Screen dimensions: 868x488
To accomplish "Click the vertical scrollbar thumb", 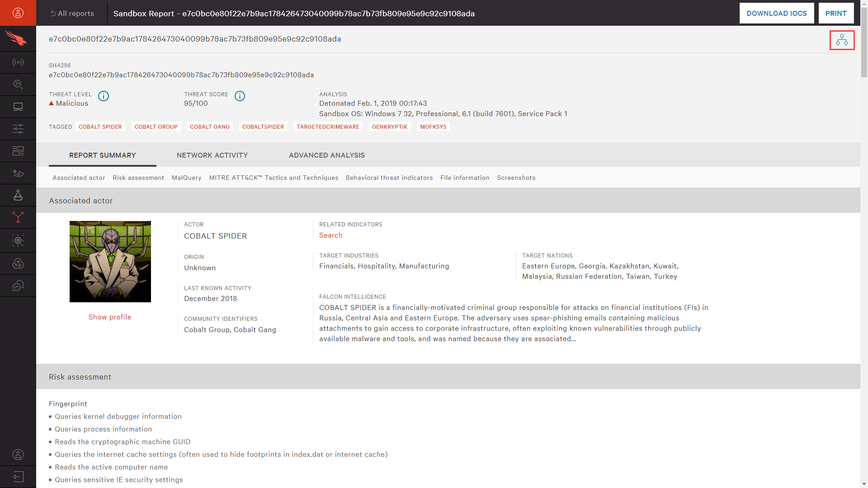I will 864,43.
